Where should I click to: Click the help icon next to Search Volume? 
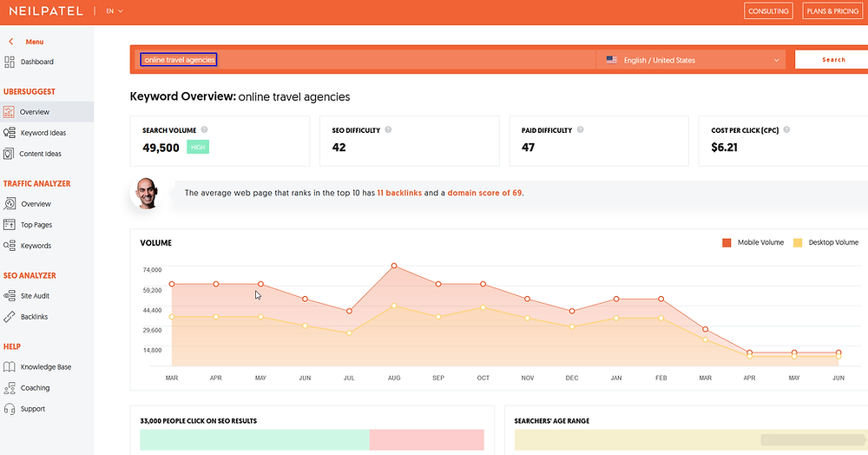204,129
